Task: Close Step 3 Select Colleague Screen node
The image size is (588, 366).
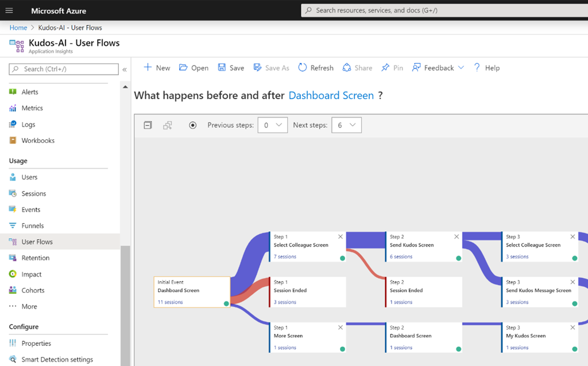Action: pyautogui.click(x=572, y=237)
